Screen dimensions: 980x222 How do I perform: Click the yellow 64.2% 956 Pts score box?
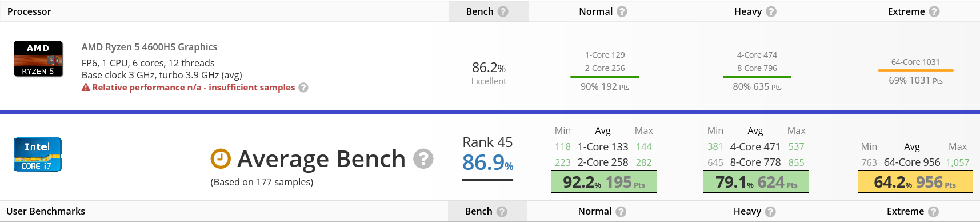tap(915, 182)
